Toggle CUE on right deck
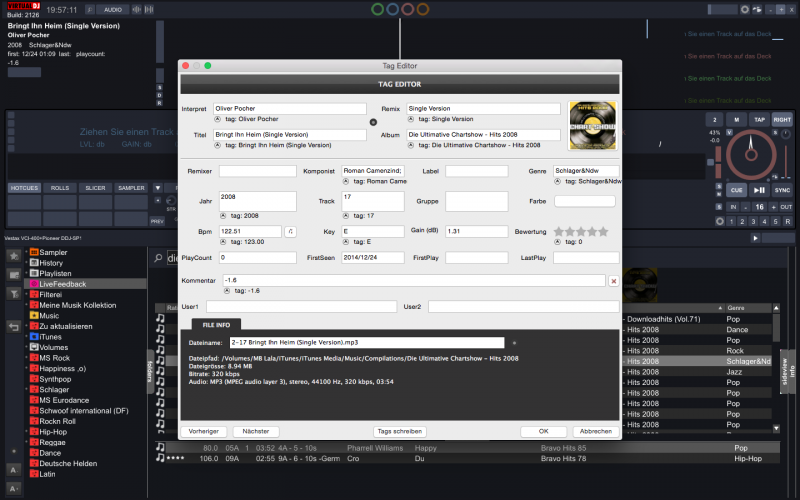The image size is (800, 500). coord(736,190)
